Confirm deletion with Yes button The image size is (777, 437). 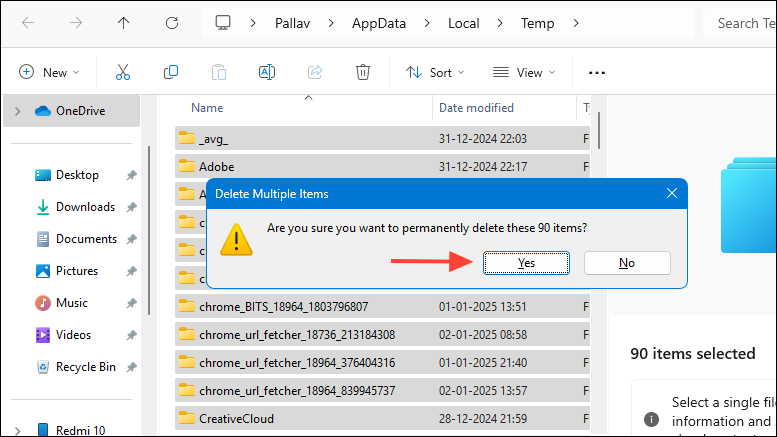click(526, 262)
